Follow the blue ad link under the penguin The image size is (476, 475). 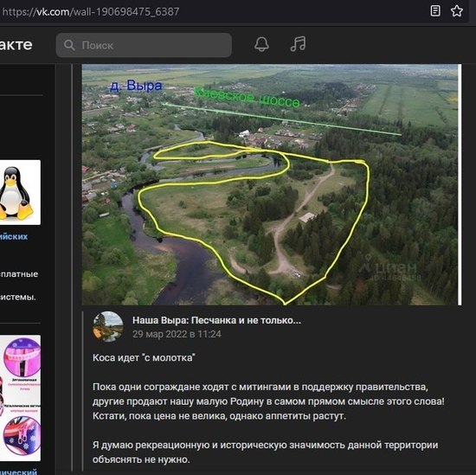click(14, 236)
